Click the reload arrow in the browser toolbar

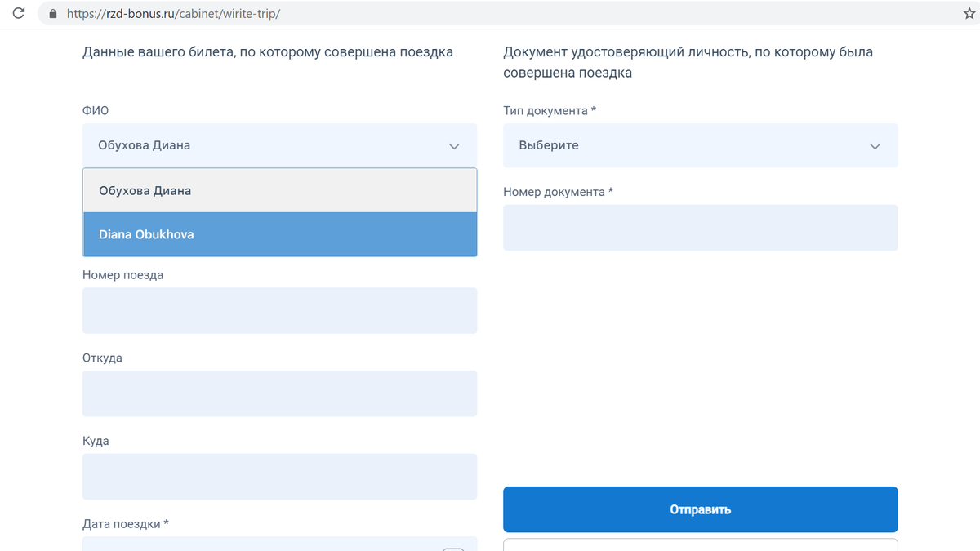(18, 13)
